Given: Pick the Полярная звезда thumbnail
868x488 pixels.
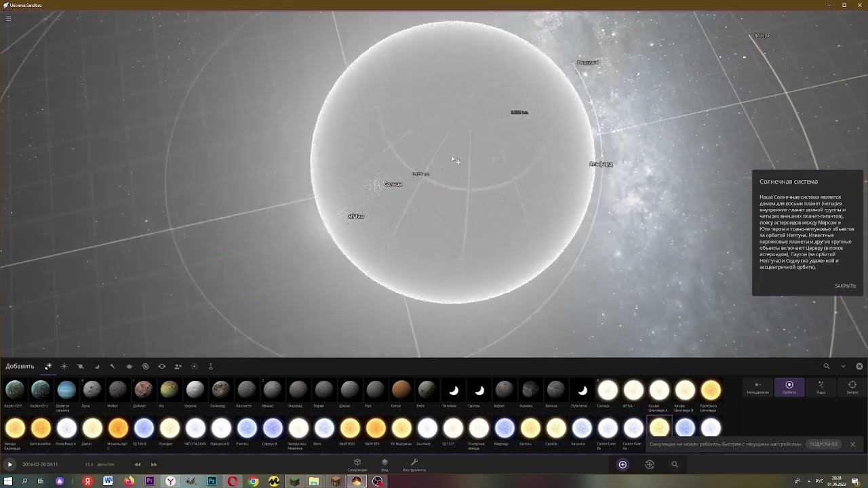Looking at the screenshot, I should point(479,428).
